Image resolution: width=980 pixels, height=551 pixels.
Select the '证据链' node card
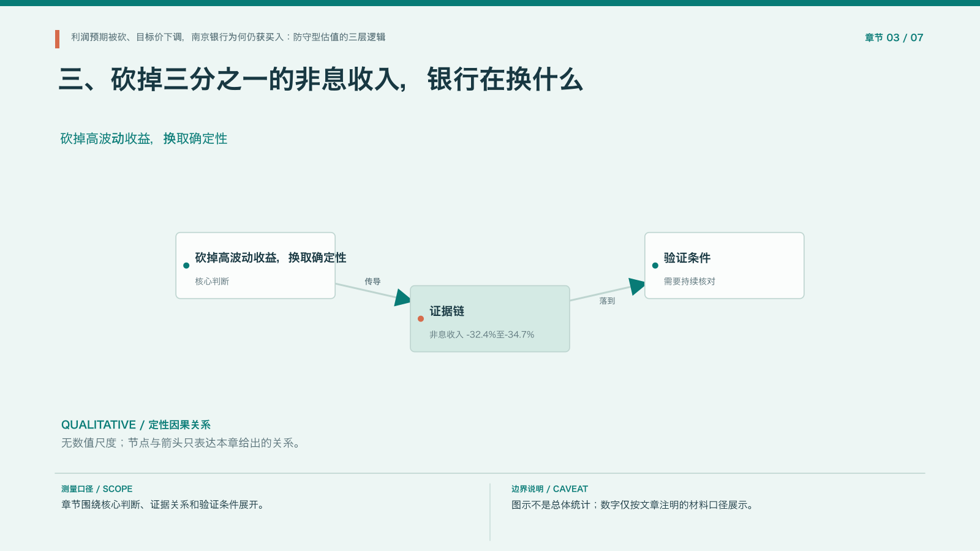point(490,319)
